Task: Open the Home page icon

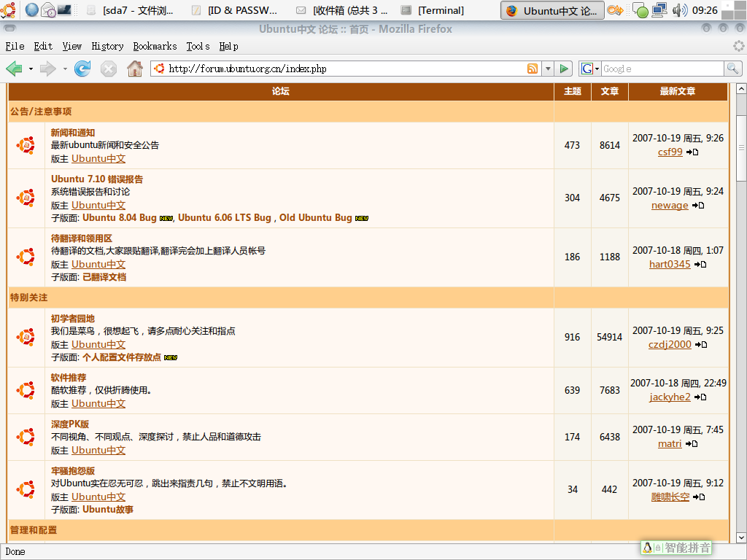Action: click(x=135, y=69)
